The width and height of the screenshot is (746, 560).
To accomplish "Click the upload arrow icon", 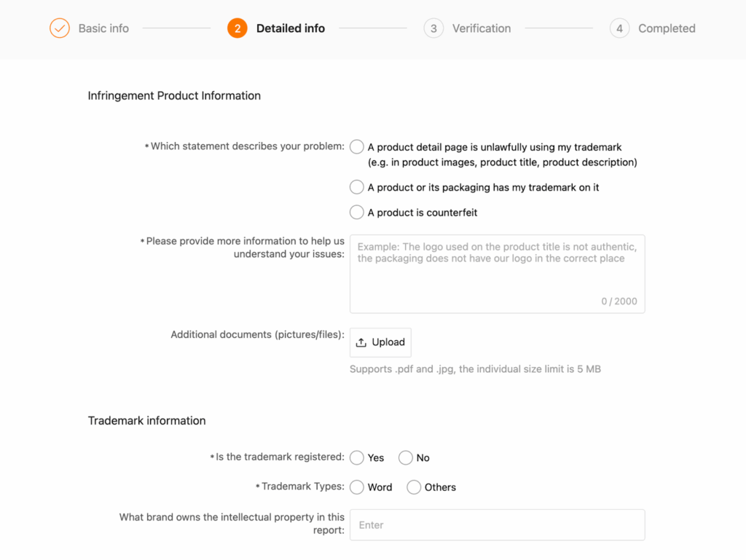I will pos(361,342).
